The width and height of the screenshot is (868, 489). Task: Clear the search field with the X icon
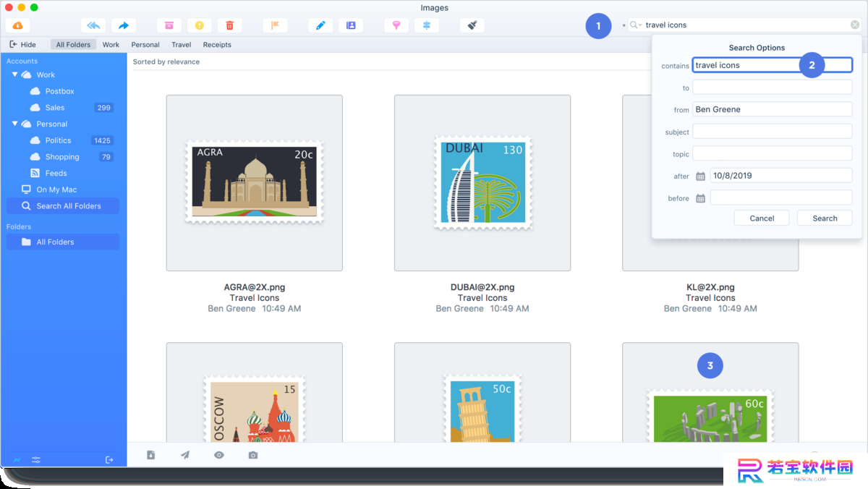pyautogui.click(x=855, y=25)
